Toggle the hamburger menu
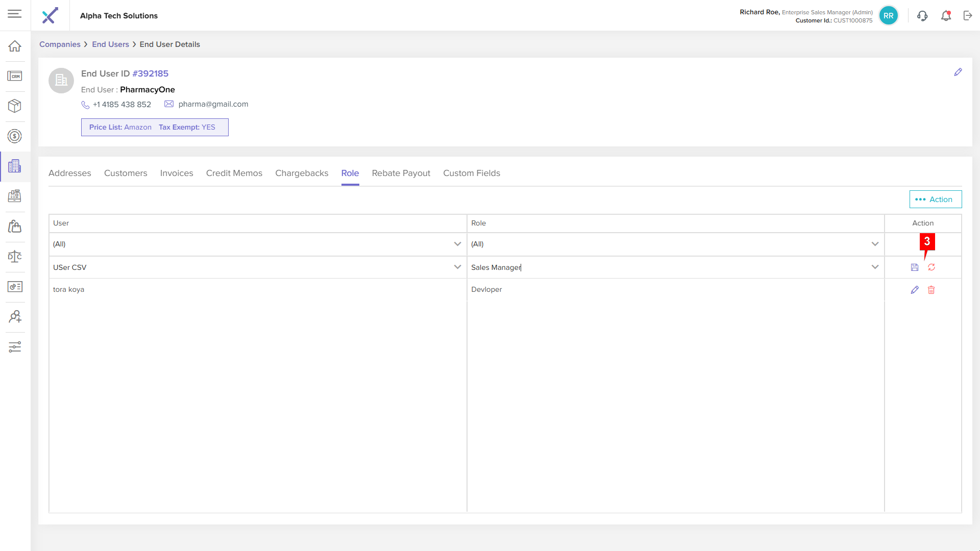 pos(15,14)
